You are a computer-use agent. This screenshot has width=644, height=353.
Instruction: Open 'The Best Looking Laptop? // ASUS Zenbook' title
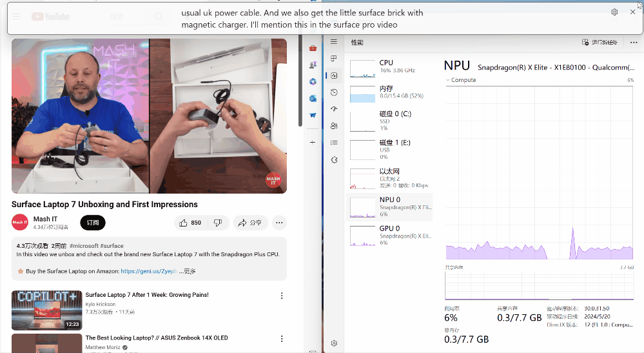157,338
